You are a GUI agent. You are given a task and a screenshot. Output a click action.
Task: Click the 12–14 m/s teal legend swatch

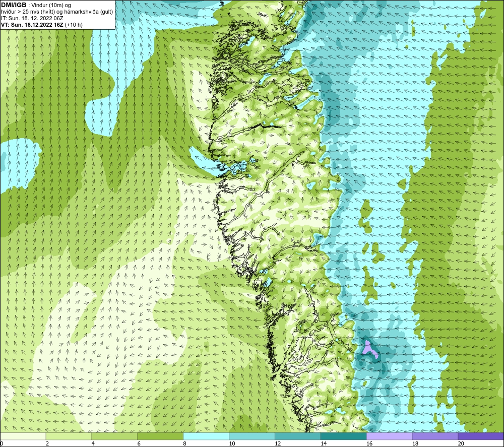298,436
